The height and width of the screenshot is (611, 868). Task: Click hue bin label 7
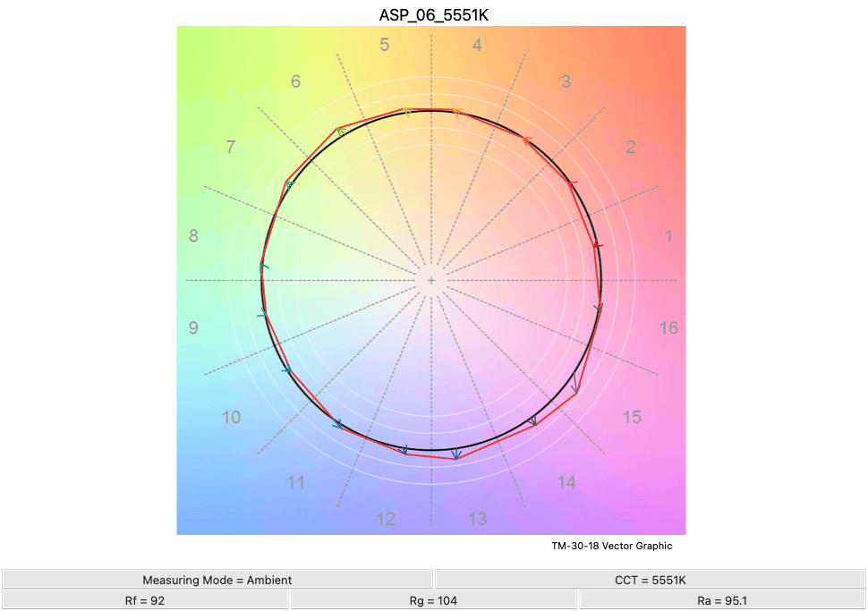[x=231, y=148]
